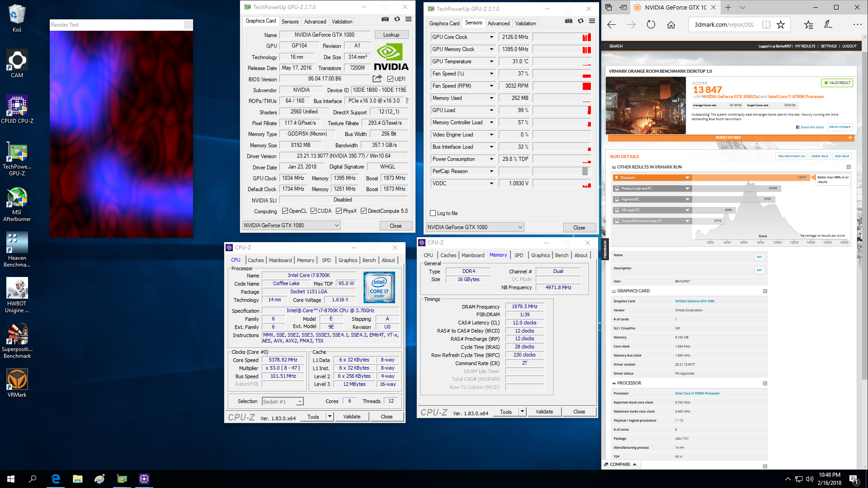This screenshot has height=488, width=868.
Task: Open the Edge Hub favorites list icon
Action: coord(808,25)
